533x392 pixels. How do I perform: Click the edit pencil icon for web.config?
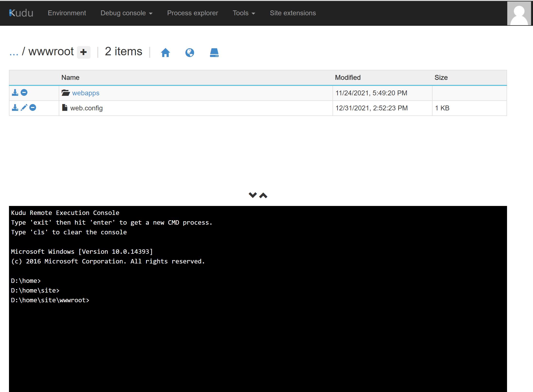(x=24, y=108)
